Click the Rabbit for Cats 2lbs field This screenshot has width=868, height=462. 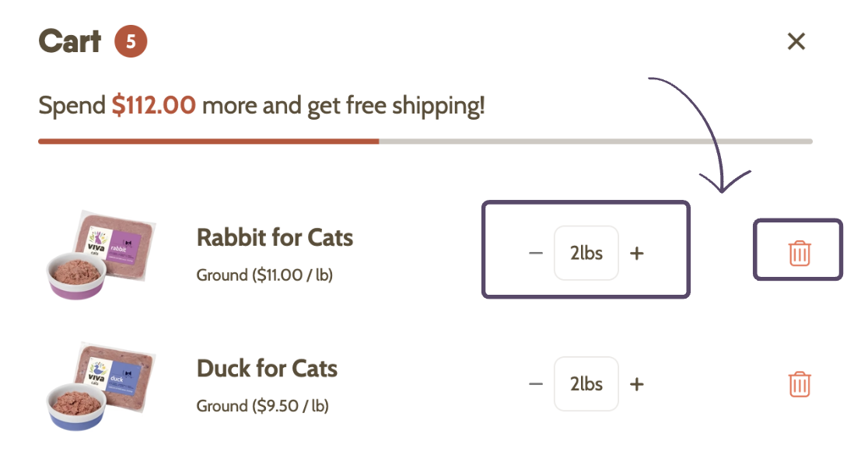click(x=586, y=253)
